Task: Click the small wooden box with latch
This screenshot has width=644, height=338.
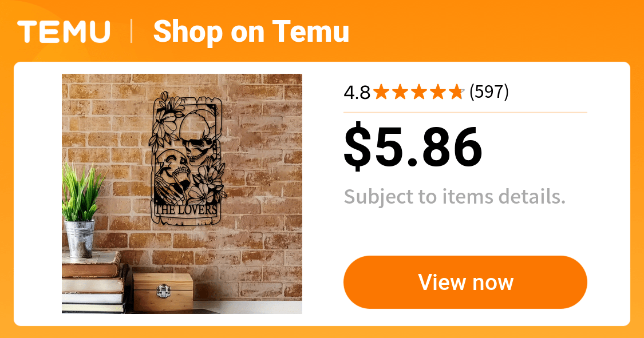Action: pyautogui.click(x=163, y=292)
